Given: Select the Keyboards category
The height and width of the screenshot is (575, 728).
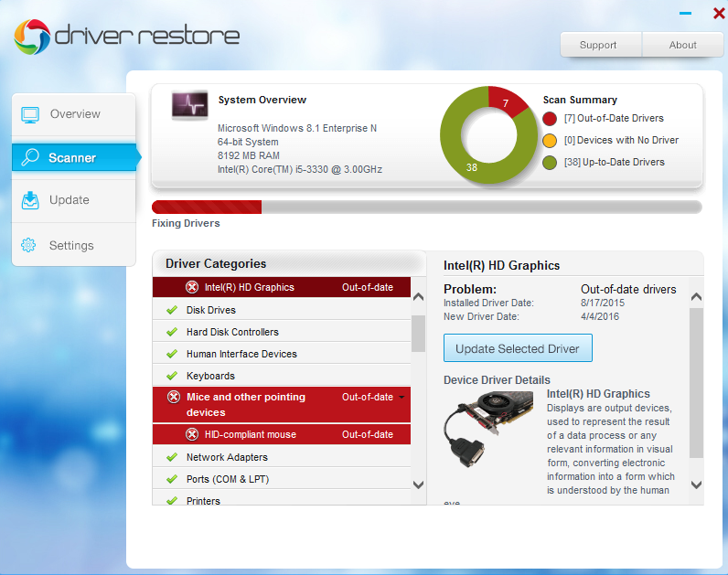Looking at the screenshot, I should tap(282, 376).
